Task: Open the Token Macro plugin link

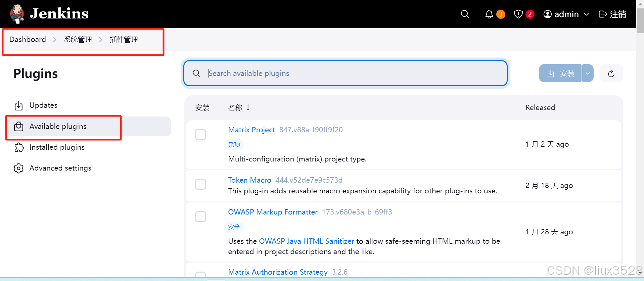Action: tap(249, 180)
